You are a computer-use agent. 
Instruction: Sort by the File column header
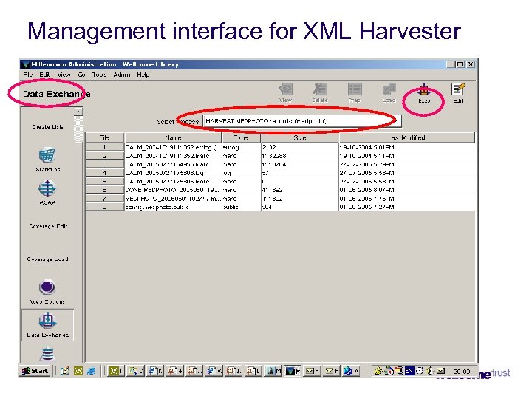click(x=105, y=137)
